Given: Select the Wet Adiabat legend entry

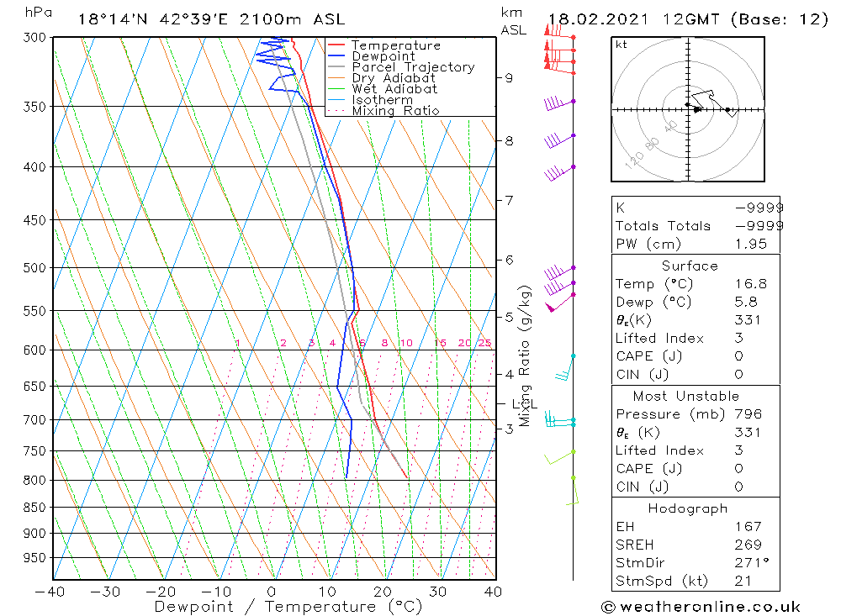Looking at the screenshot, I should (x=394, y=89).
